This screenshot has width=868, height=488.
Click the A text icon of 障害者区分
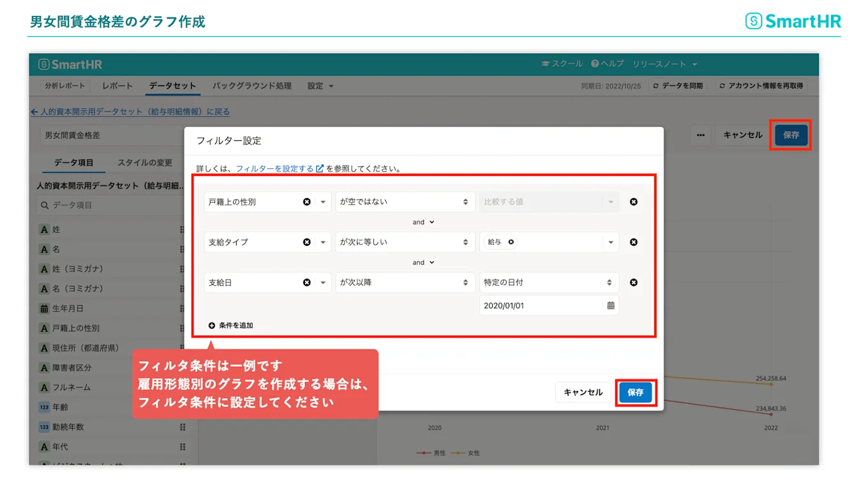(44, 367)
